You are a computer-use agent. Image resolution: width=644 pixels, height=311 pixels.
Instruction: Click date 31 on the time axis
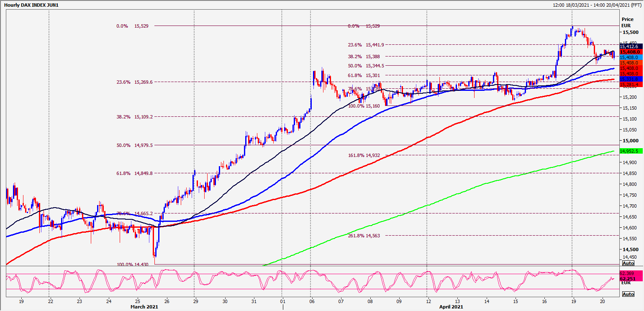click(x=253, y=301)
